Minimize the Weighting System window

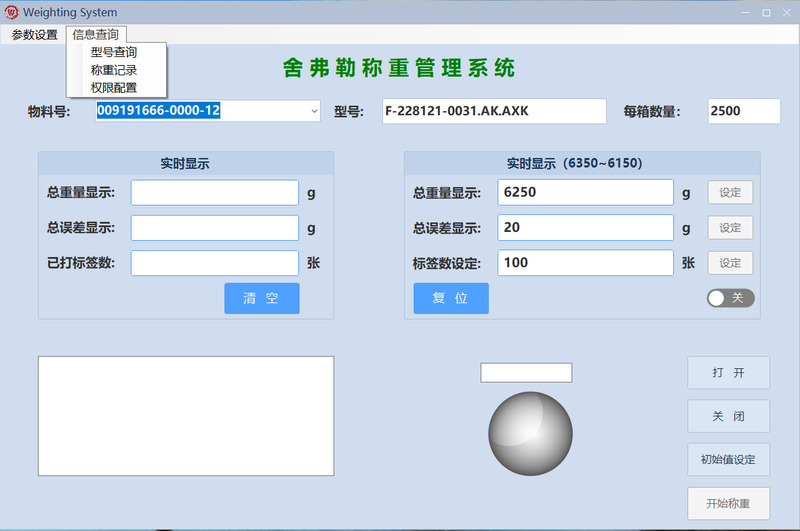tap(745, 12)
